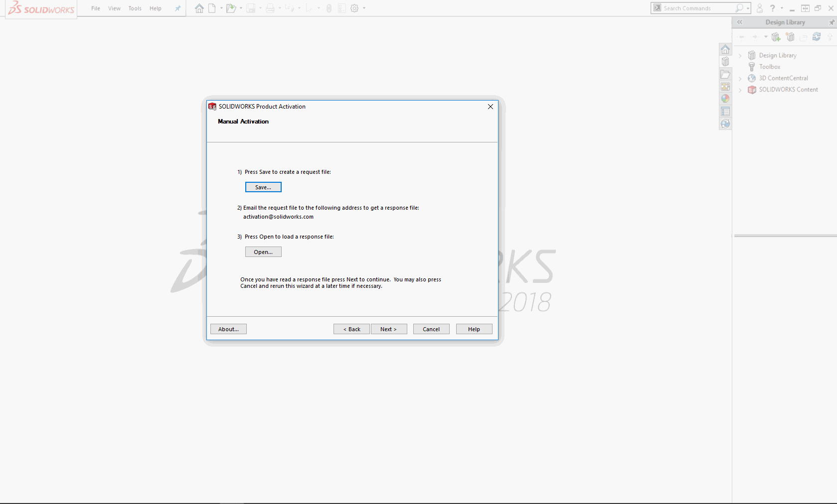837x504 pixels.
Task: Open the Appearances color ball tab
Action: tap(725, 99)
